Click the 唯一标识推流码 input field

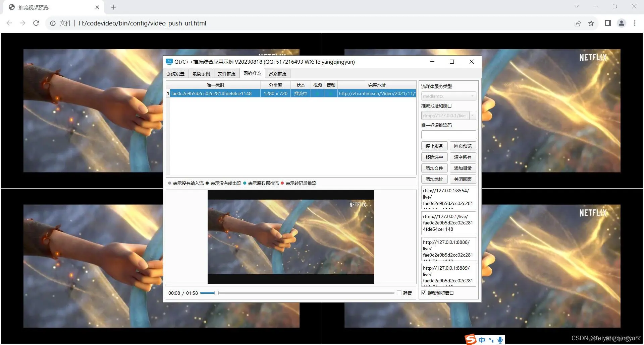coord(448,135)
